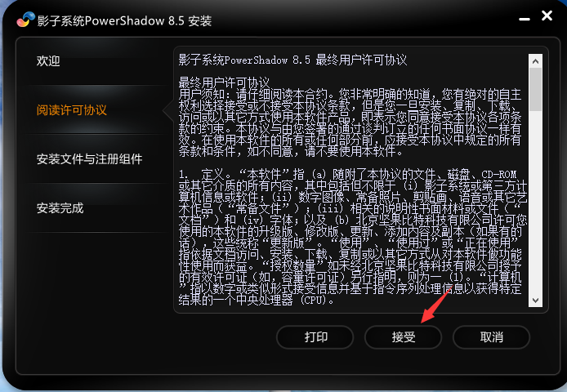Click the 用户须知 paragraph in the license text
Image resolution: width=567 pixels, height=392 pixels.
(350, 122)
